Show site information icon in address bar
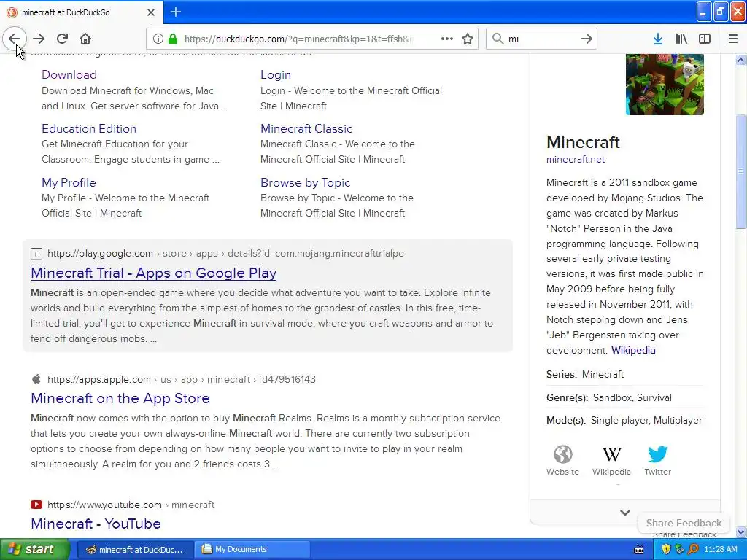The width and height of the screenshot is (747, 560). coord(158,39)
